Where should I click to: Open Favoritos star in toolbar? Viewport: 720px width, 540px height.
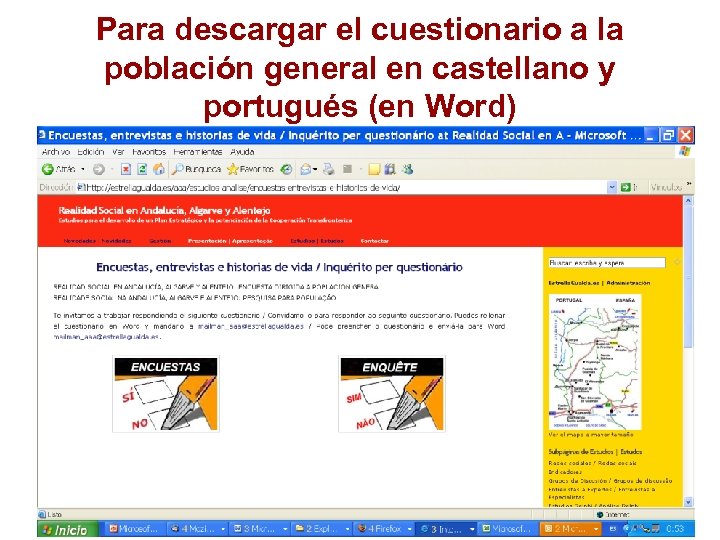[x=250, y=169]
